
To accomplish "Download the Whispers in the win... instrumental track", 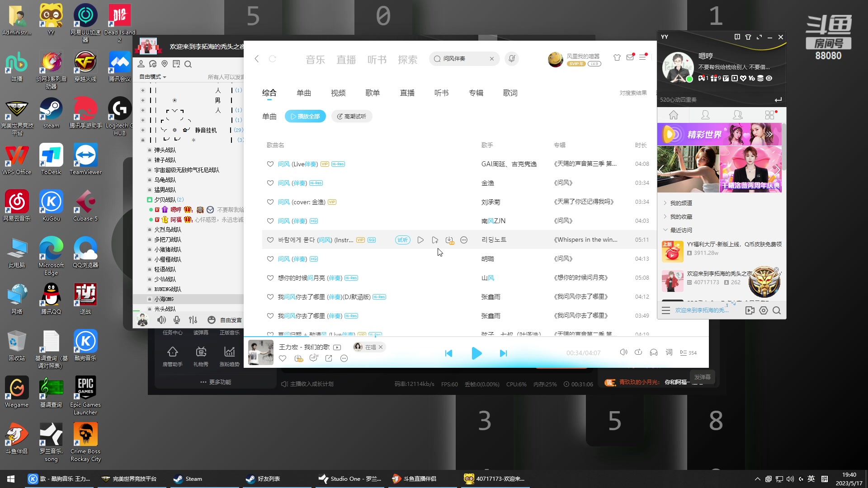I will (x=450, y=240).
